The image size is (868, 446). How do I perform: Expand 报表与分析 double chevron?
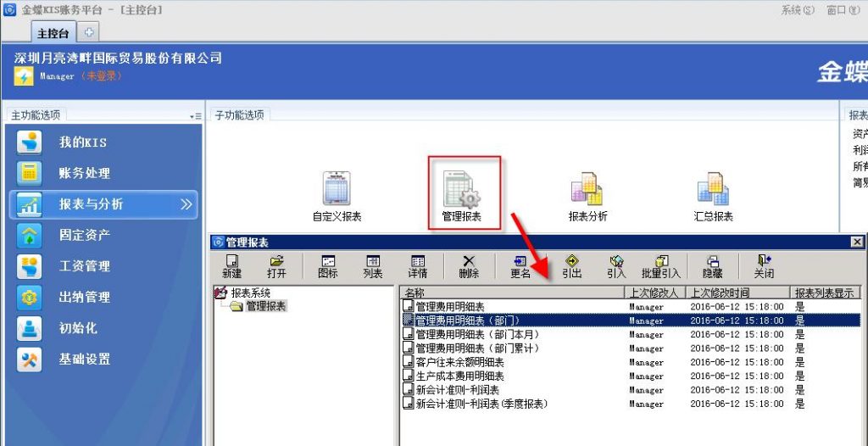(186, 204)
